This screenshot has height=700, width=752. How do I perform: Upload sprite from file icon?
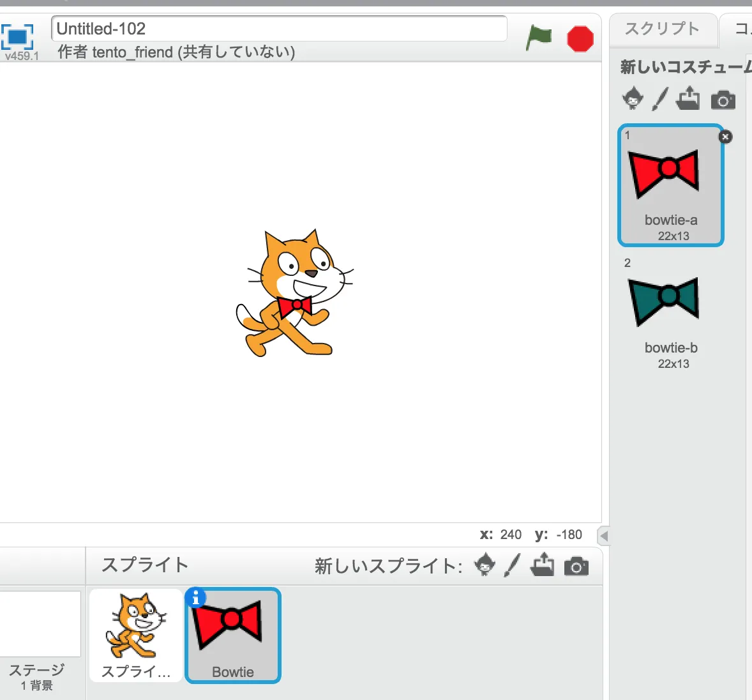543,564
